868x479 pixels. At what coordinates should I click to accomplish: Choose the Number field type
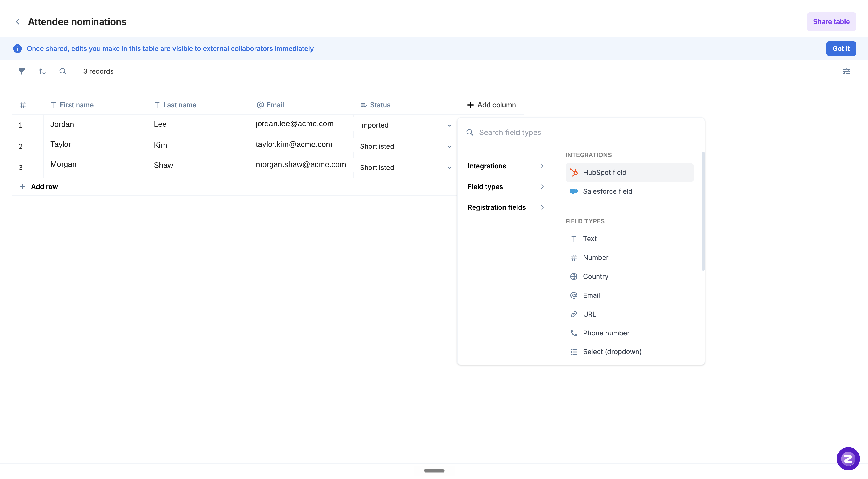(x=629, y=258)
